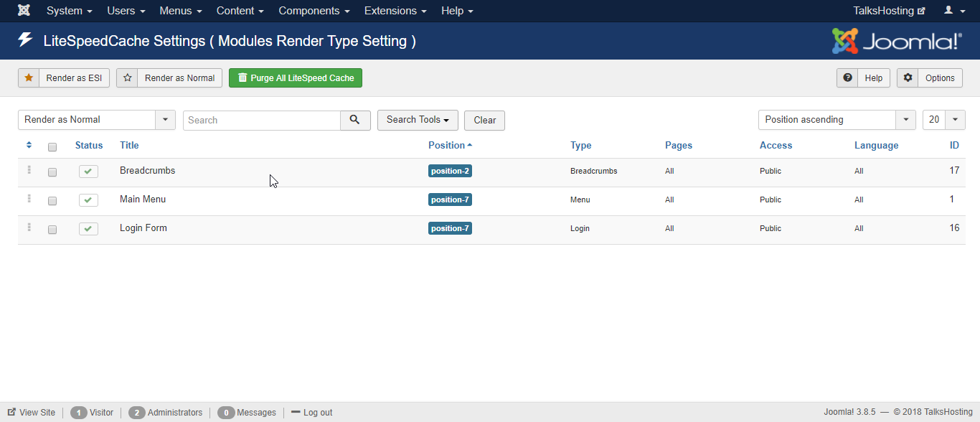Viewport: 980px width, 422px height.
Task: Open the Users menu
Action: (x=126, y=11)
